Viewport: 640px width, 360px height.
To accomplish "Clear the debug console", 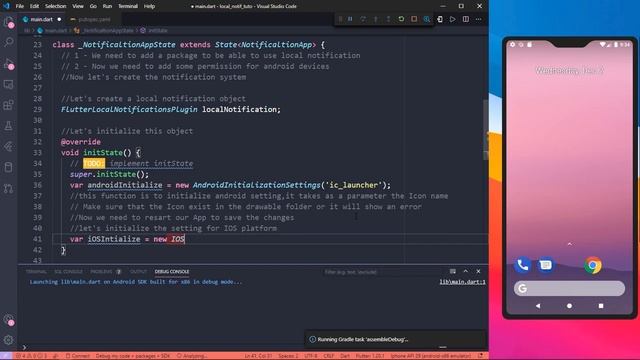I will click(453, 271).
